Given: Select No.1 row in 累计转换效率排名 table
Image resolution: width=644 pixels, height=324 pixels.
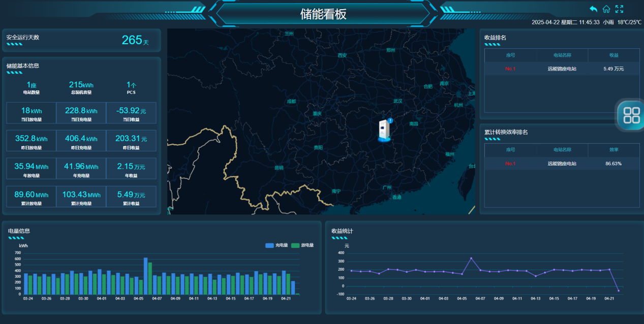Looking at the screenshot, I should 562,164.
